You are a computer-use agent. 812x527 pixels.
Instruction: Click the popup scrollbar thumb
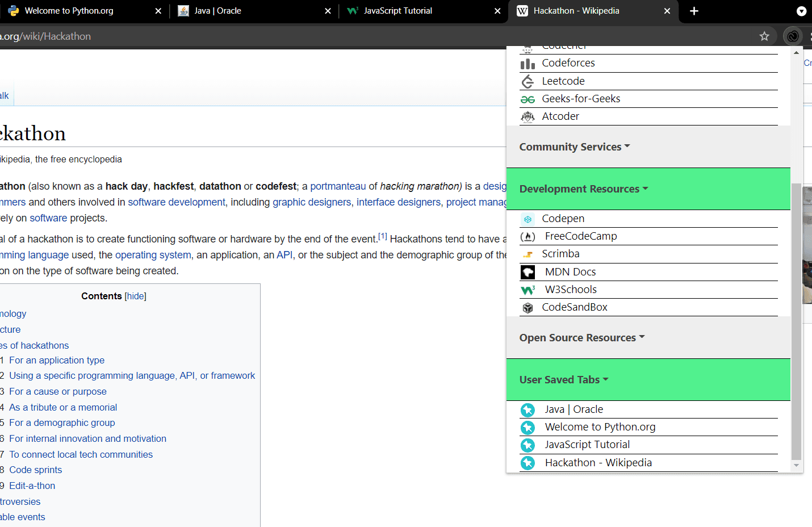[x=796, y=321]
